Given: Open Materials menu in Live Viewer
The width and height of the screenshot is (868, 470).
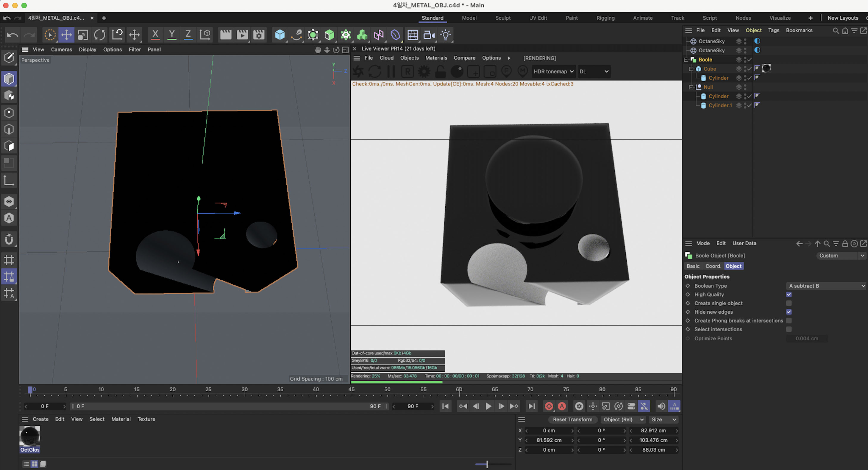Looking at the screenshot, I should click(436, 58).
